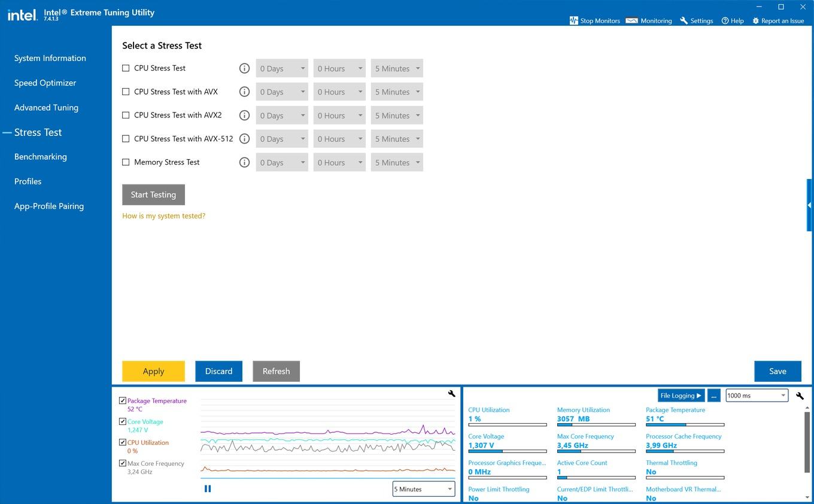Uncheck Core Voltage in the graph legend
814x504 pixels.
pos(123,421)
